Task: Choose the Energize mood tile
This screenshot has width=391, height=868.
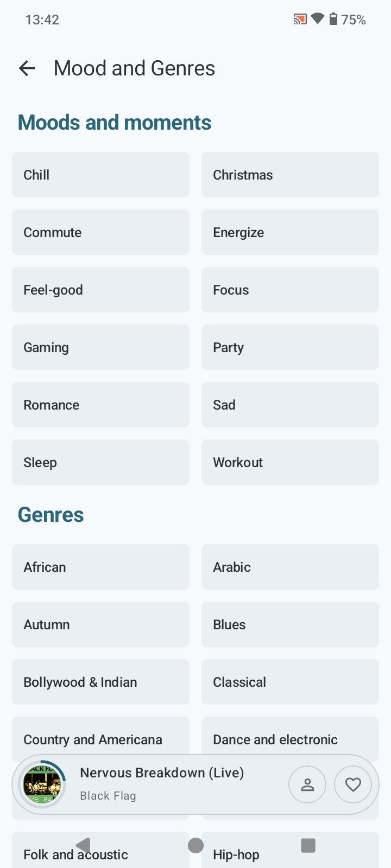Action: (290, 232)
